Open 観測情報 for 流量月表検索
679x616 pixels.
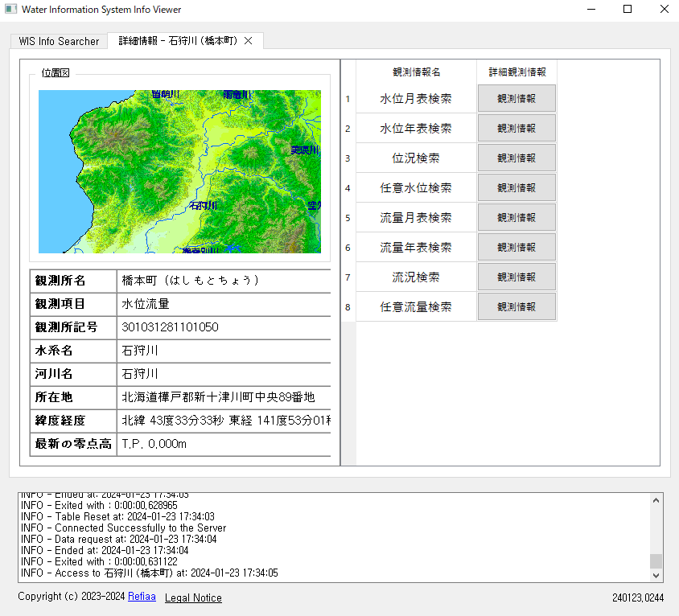click(x=516, y=217)
